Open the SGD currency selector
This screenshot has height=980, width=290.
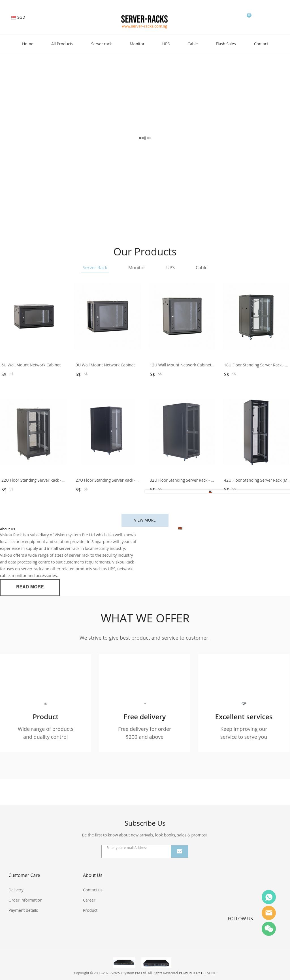pos(18,18)
